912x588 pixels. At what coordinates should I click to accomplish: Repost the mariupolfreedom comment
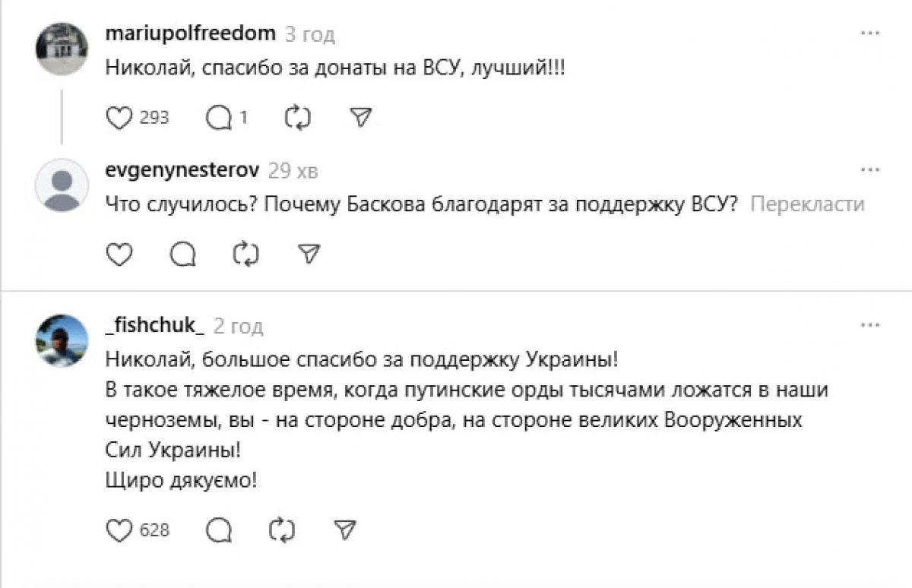coord(297,118)
